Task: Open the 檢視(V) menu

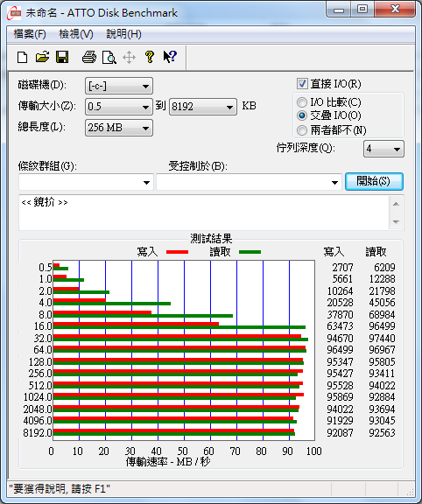Action: click(76, 34)
